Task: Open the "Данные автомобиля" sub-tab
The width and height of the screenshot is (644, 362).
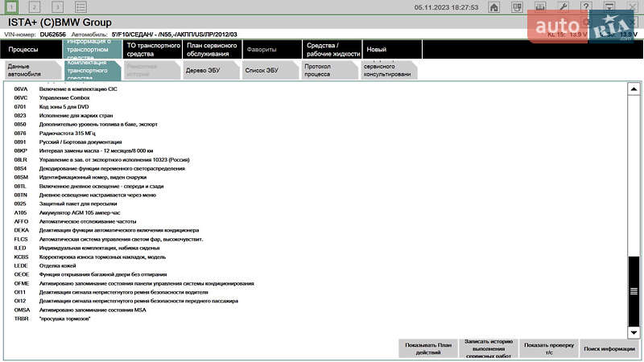Action: [27, 71]
